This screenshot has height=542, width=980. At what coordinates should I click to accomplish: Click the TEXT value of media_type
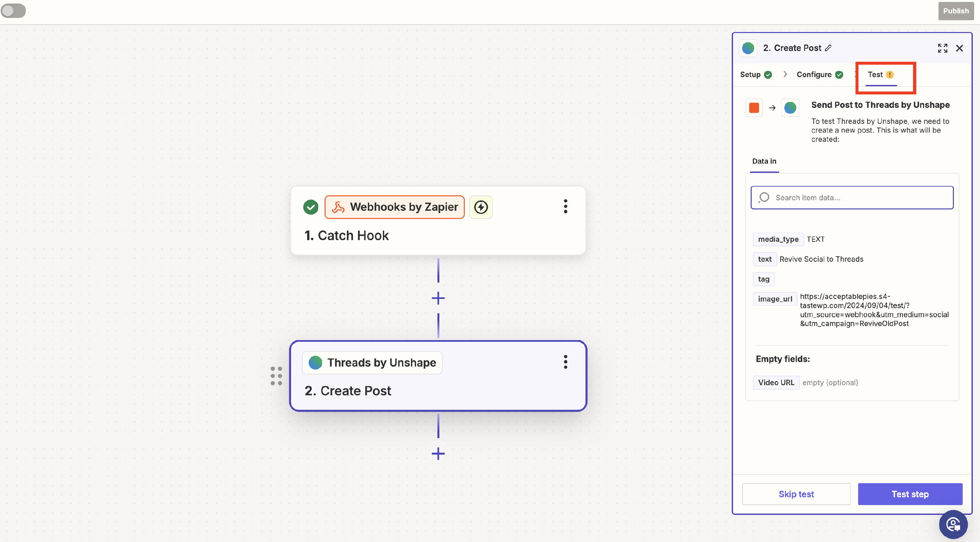click(x=815, y=239)
